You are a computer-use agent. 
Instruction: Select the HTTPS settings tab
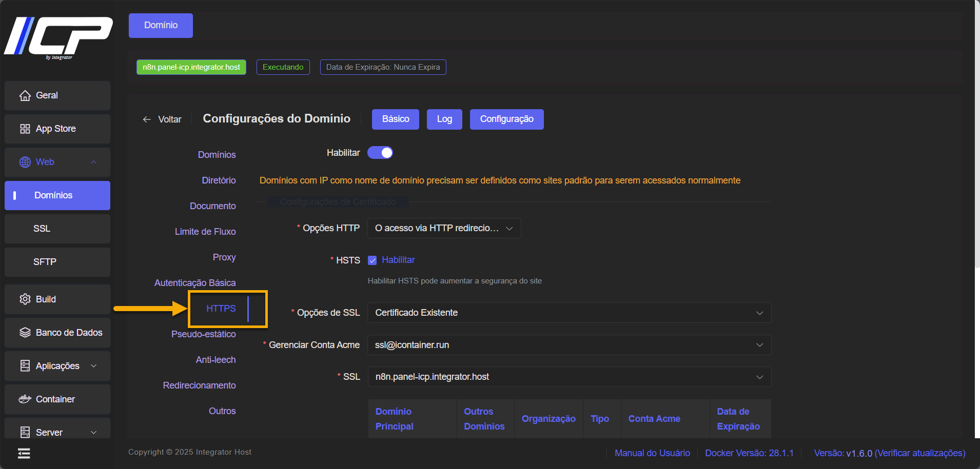tap(221, 309)
